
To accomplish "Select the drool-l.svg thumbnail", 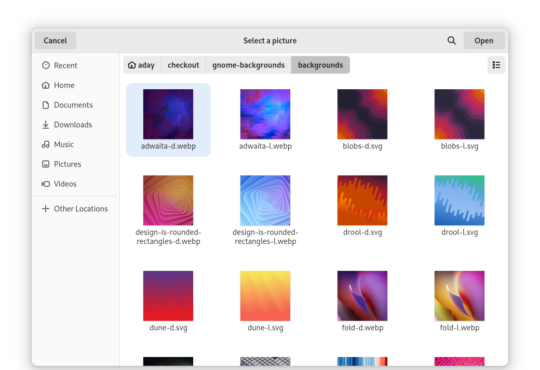I will coord(459,200).
